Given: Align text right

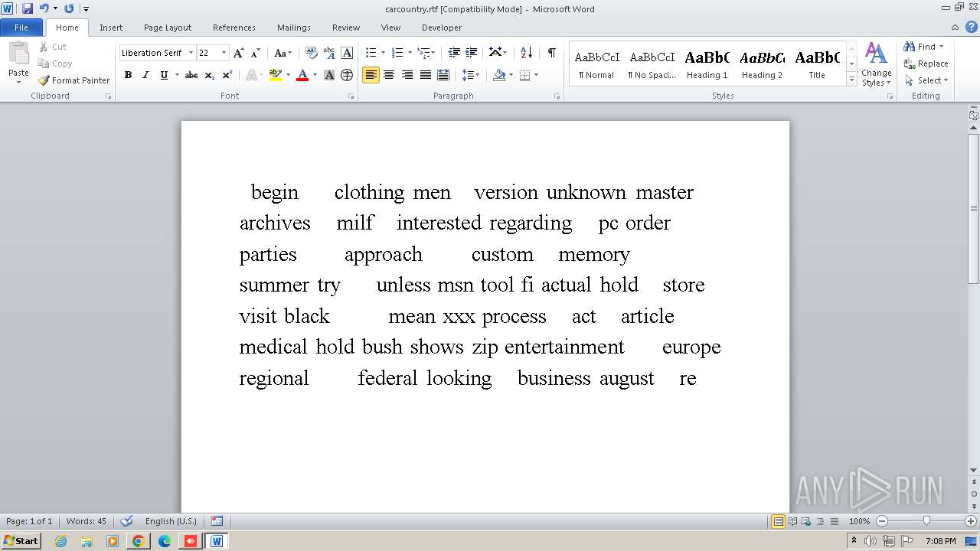Looking at the screenshot, I should click(407, 75).
